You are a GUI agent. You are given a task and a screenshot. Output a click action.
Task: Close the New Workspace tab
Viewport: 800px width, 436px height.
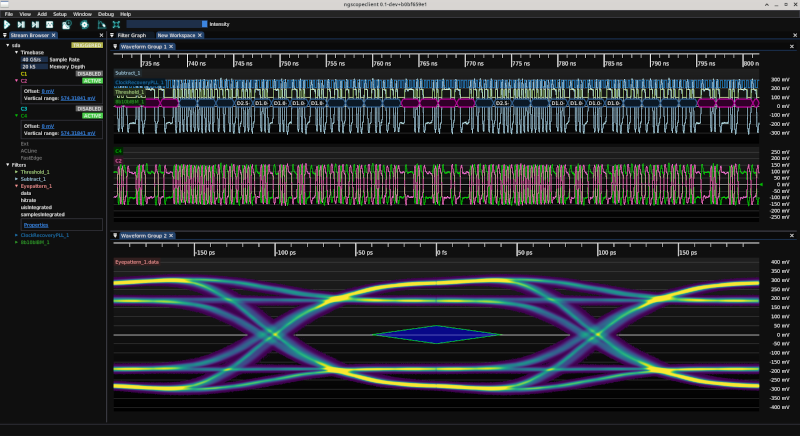coord(200,35)
